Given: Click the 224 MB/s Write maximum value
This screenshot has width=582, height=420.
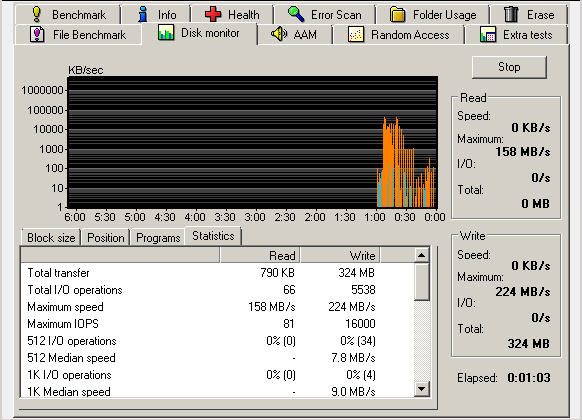Looking at the screenshot, I should (523, 292).
